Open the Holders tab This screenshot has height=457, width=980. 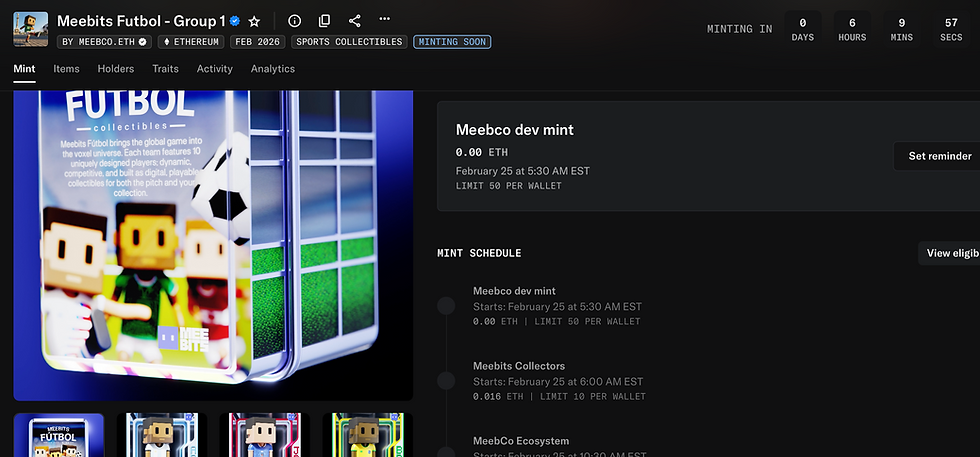(x=116, y=69)
